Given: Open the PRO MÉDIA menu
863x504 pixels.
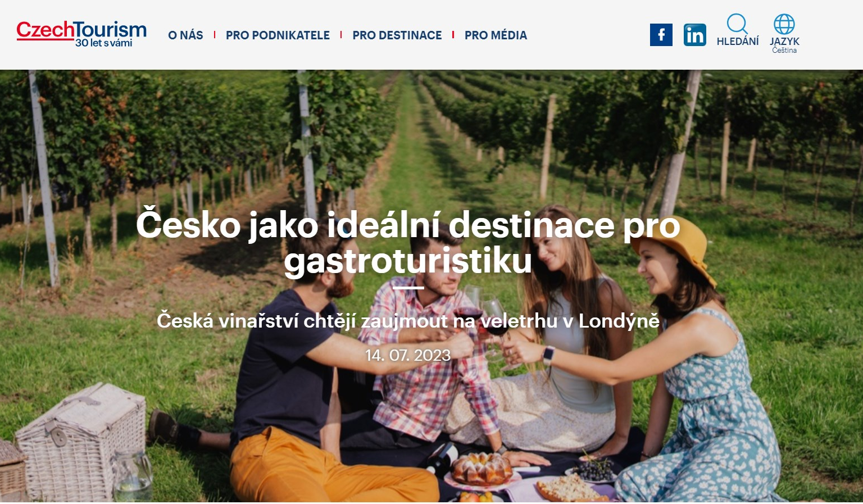Looking at the screenshot, I should (496, 35).
